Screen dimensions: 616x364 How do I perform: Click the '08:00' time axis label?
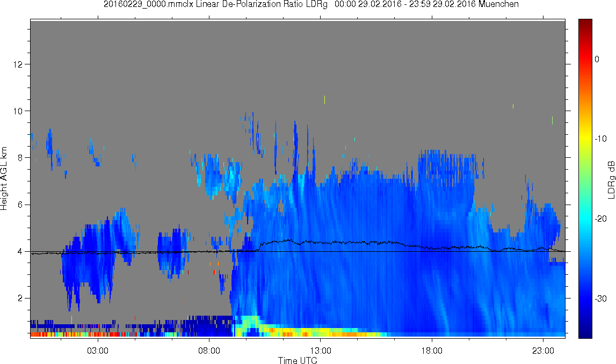pos(209,351)
